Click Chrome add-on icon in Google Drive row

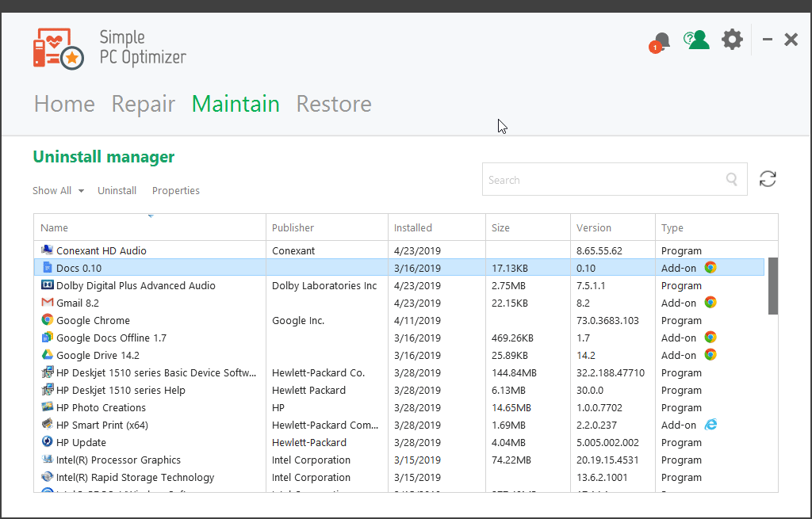point(710,354)
